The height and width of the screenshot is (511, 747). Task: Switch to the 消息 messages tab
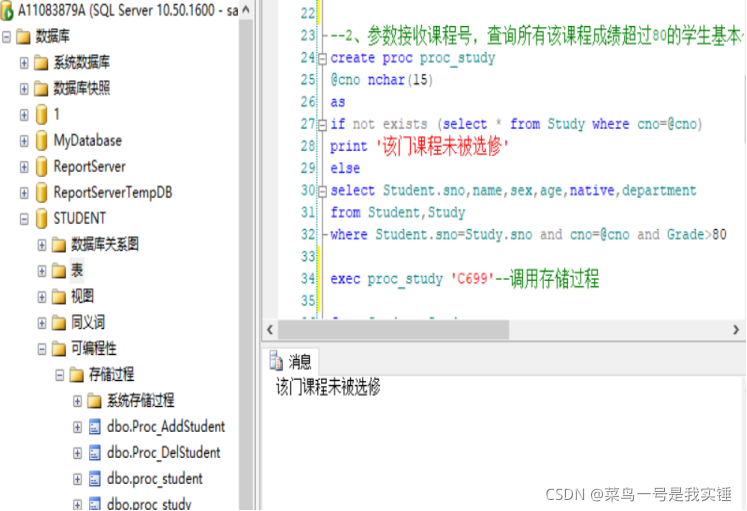291,361
